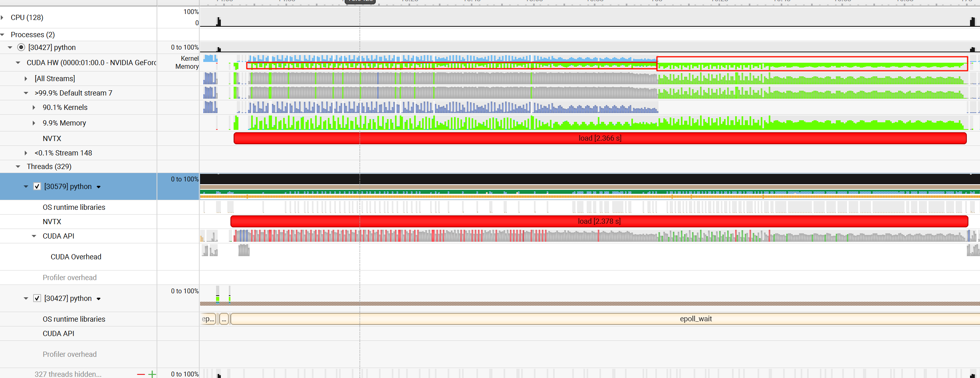Select the radio button beside [30427] python process
The image size is (980, 378).
[x=21, y=48]
